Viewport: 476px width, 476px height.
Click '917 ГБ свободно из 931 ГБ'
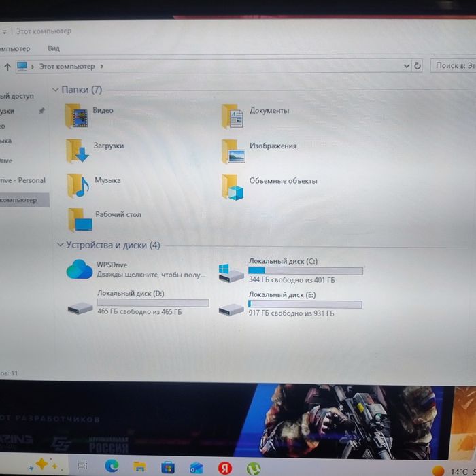click(x=291, y=313)
